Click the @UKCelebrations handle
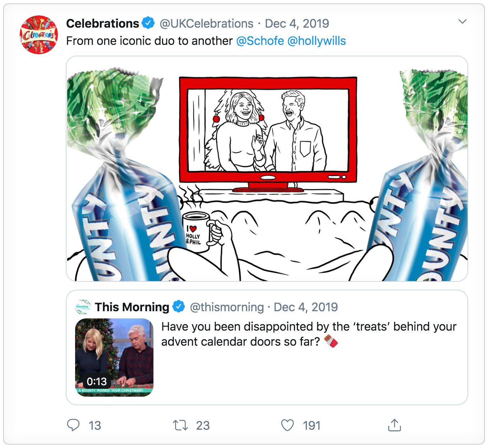Screen dimensions: 488x448 pyautogui.click(x=207, y=24)
